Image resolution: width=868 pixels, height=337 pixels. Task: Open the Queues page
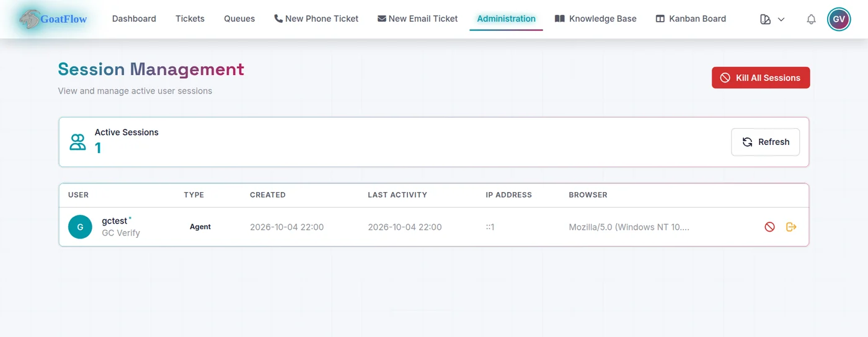point(239,19)
